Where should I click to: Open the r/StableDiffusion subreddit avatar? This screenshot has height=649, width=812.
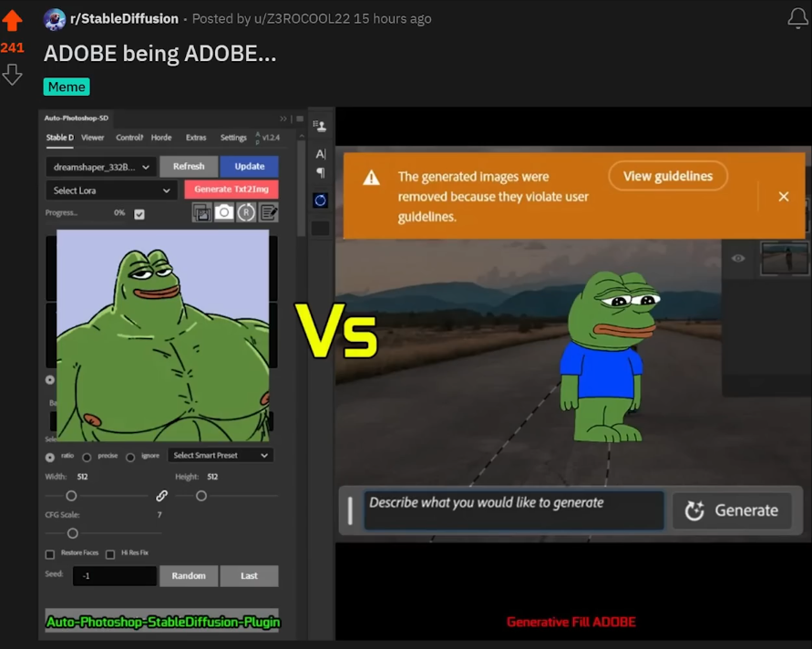(x=55, y=20)
